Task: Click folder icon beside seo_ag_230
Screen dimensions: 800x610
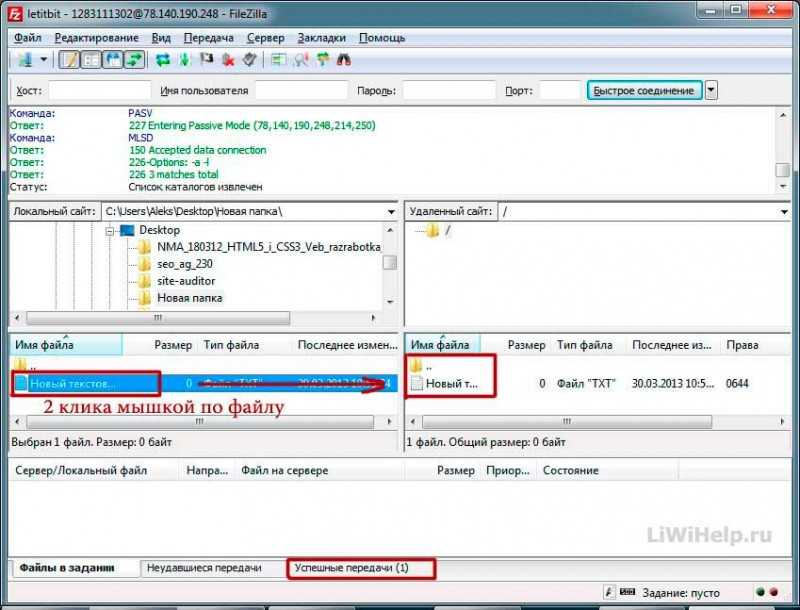Action: point(145,264)
